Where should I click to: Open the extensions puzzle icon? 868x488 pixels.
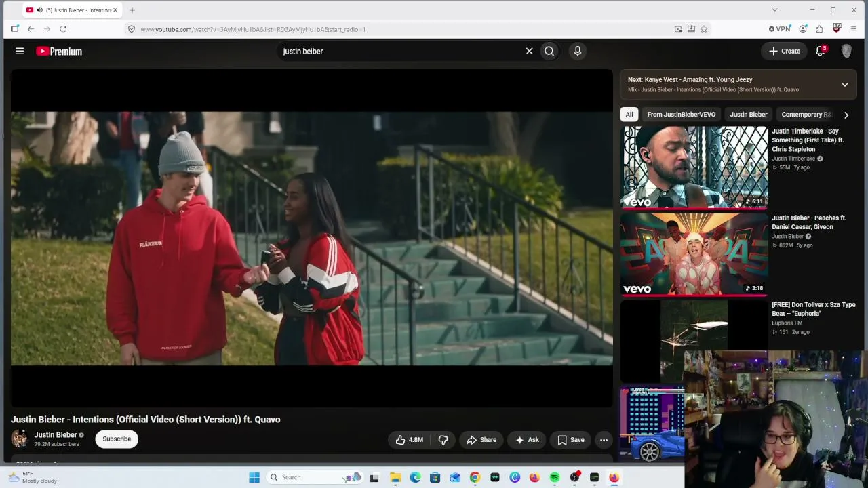(819, 29)
